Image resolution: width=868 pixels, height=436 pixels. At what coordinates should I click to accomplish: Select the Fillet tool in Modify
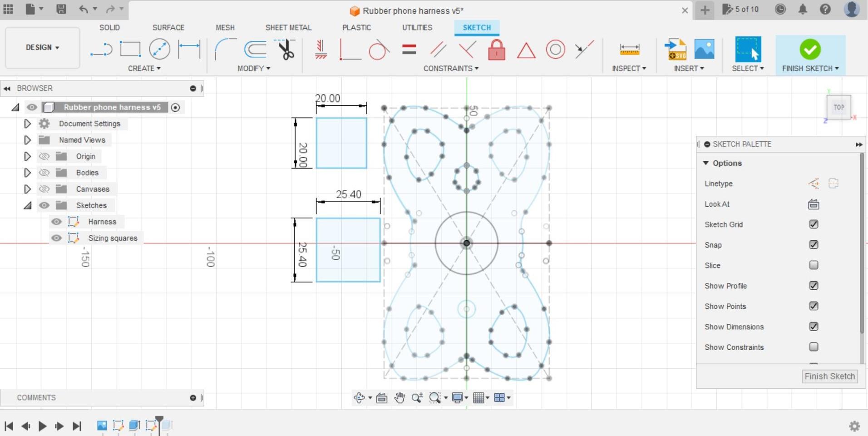226,49
